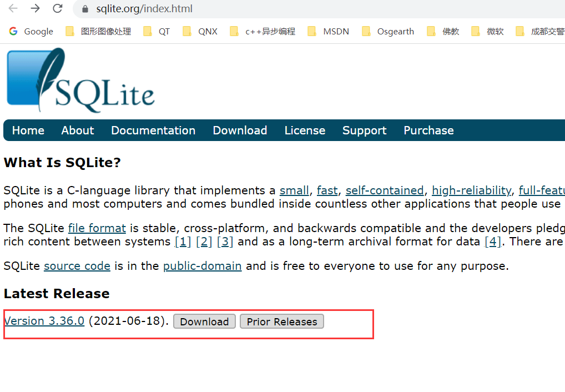This screenshot has height=392, width=565.
Task: Open reference link [3]
Action: tap(225, 242)
